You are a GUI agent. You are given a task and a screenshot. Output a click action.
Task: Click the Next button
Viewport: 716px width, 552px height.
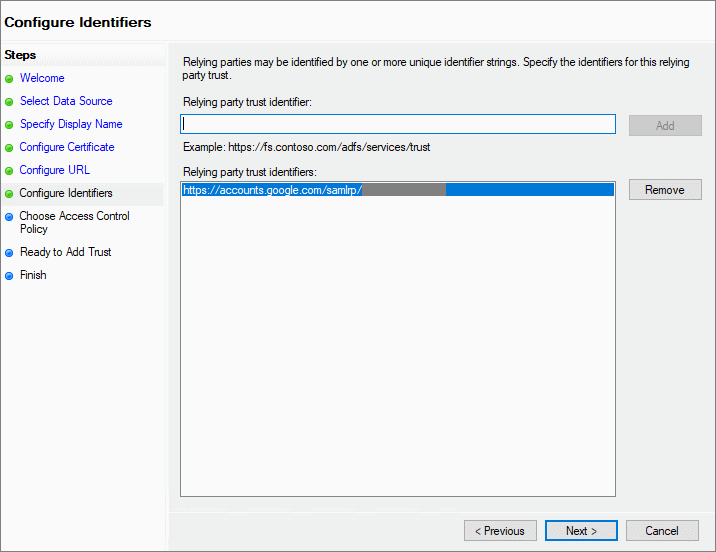pyautogui.click(x=581, y=531)
